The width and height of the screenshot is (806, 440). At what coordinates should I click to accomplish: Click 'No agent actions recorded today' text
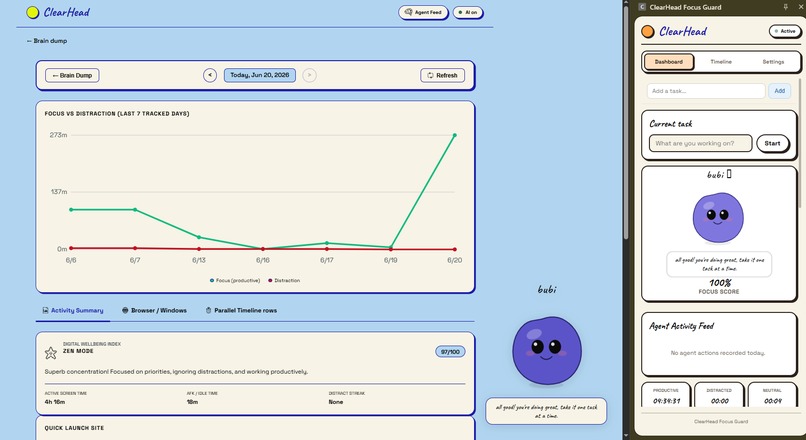coord(718,353)
